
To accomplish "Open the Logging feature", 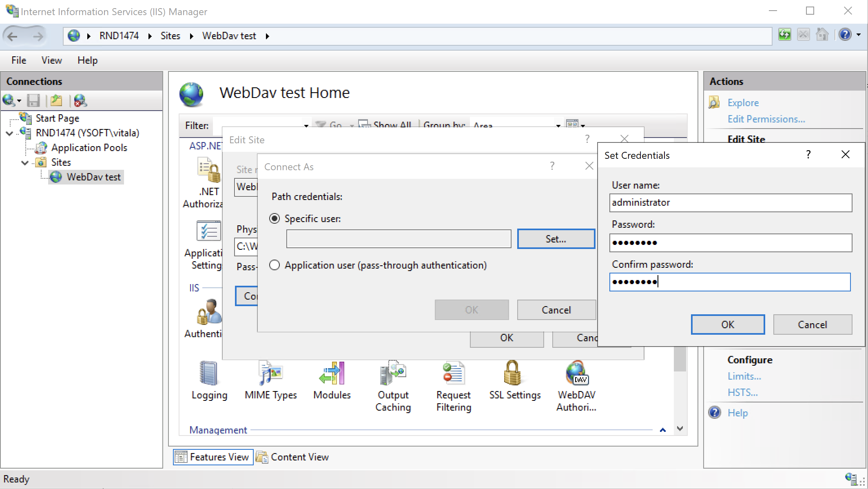I will tap(208, 380).
